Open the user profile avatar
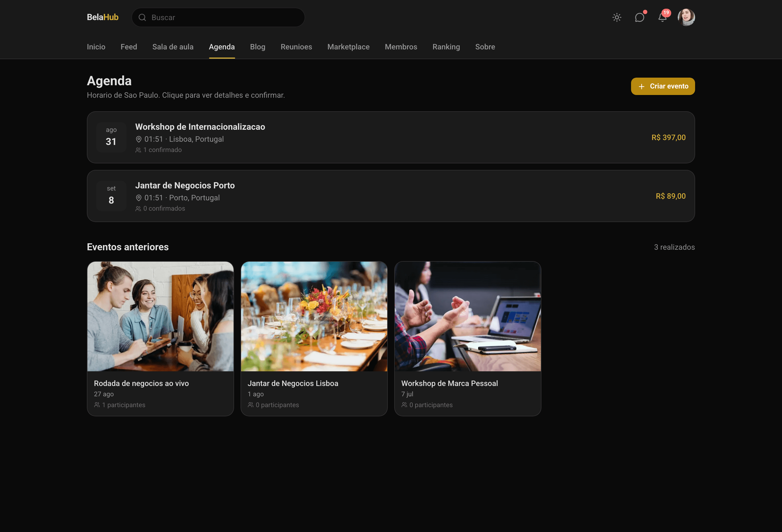The height and width of the screenshot is (532, 782). point(686,17)
